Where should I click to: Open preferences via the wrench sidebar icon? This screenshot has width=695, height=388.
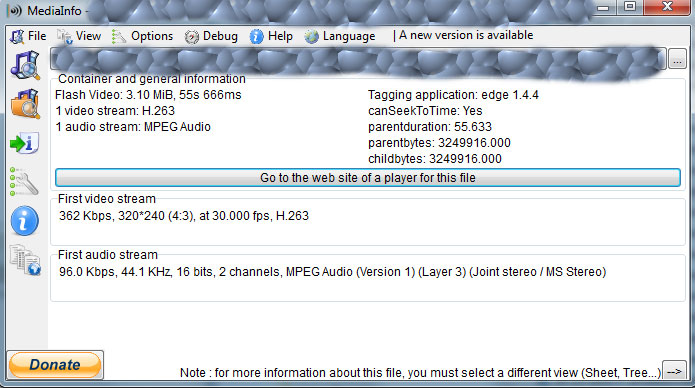tap(24, 181)
